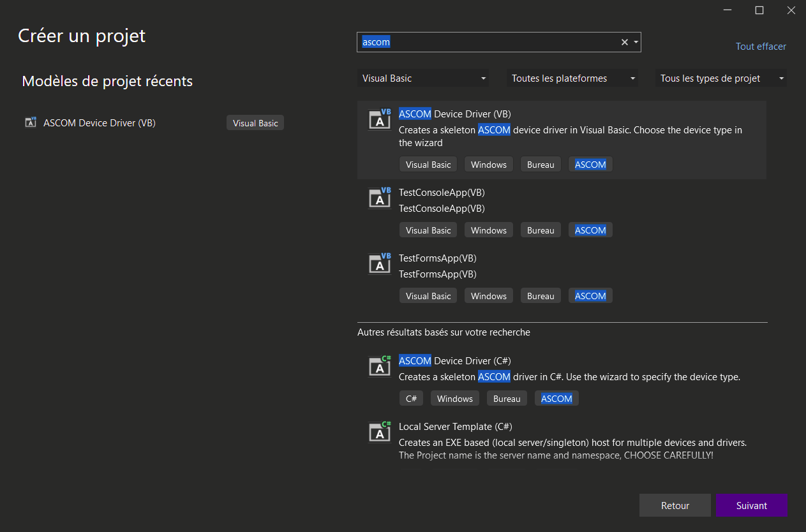Click the TestConsoleApp(VB) template icon
This screenshot has width=806, height=532.
pos(380,198)
